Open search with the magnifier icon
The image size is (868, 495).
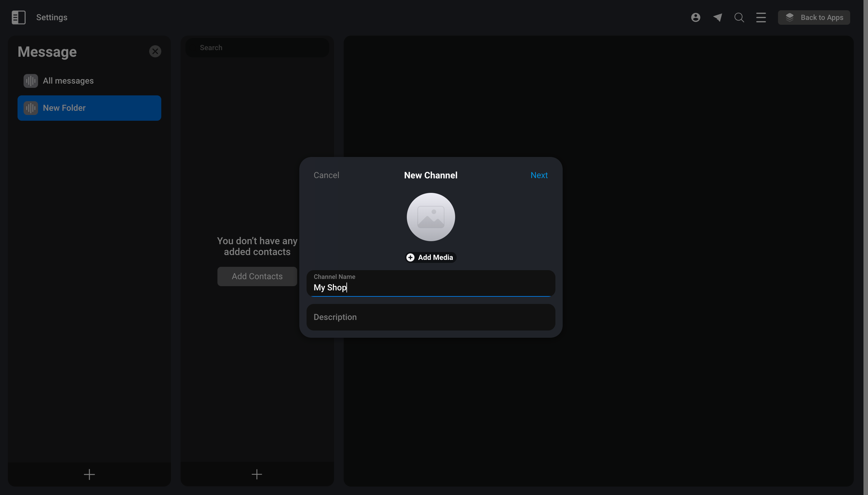coord(739,17)
